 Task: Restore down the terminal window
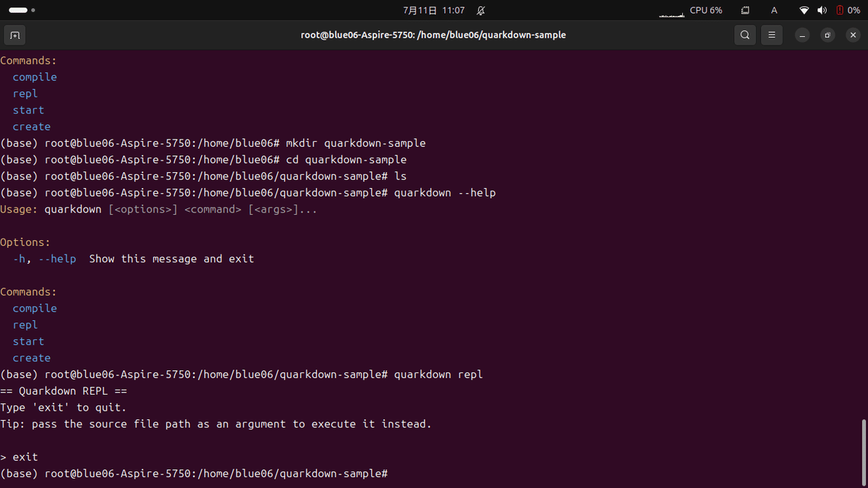[827, 34]
